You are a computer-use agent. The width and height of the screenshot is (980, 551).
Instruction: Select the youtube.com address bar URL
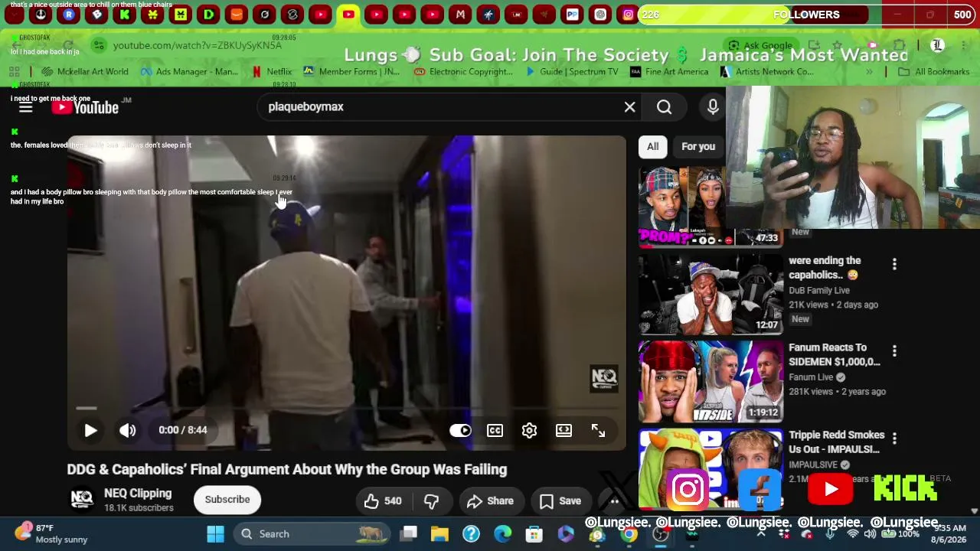click(198, 45)
